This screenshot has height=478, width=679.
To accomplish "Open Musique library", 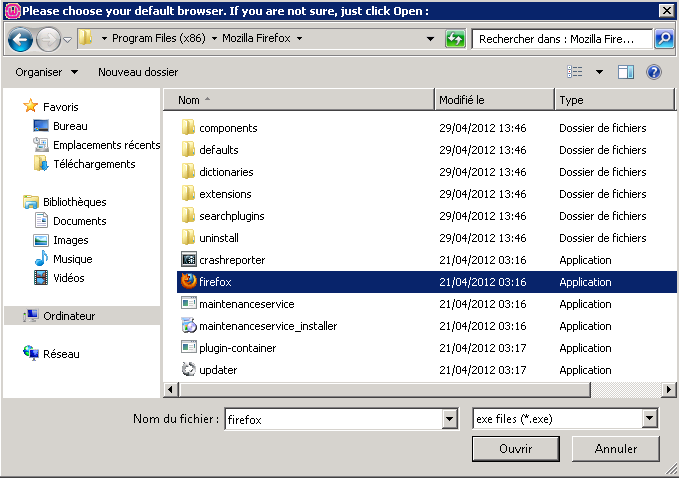I will [x=72, y=259].
